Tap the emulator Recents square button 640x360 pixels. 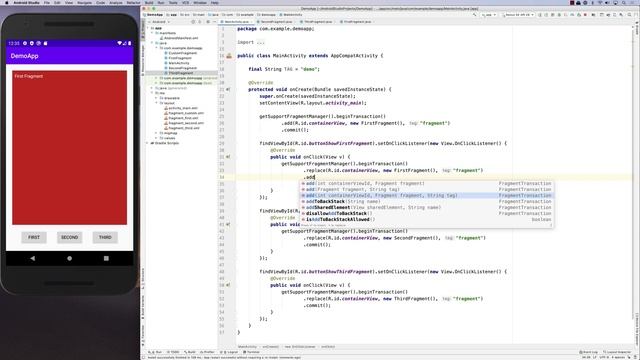(106, 258)
